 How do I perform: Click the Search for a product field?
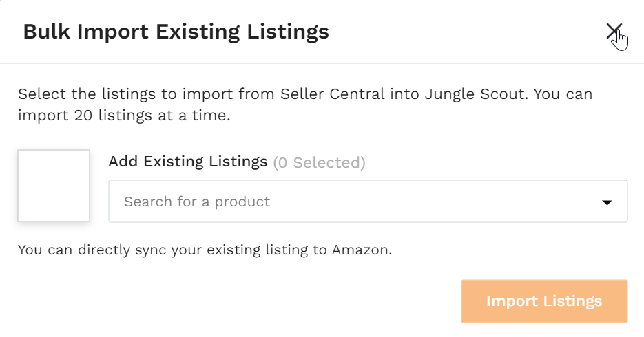tap(368, 202)
